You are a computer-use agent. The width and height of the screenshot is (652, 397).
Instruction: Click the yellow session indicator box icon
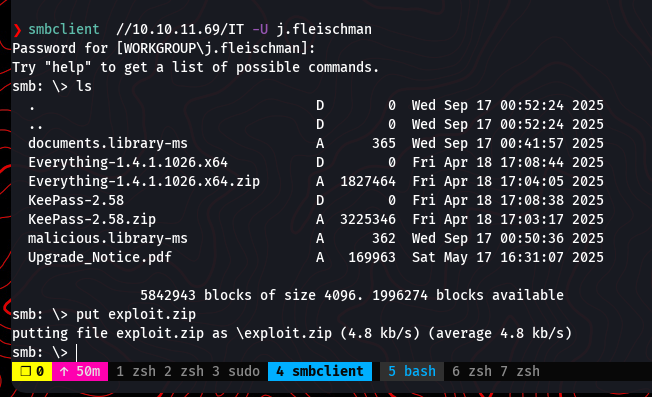tap(26, 371)
